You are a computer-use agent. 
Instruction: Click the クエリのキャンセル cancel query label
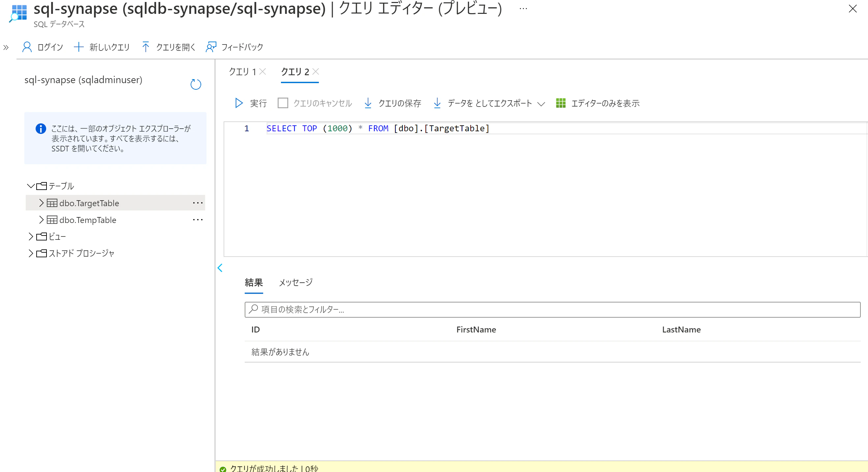coord(323,104)
